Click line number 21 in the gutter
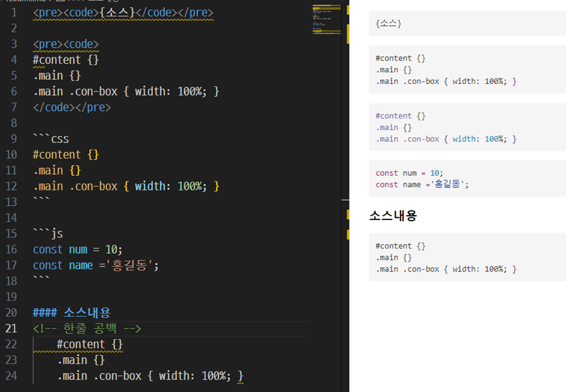Image resolution: width=566 pixels, height=392 pixels. coord(11,329)
